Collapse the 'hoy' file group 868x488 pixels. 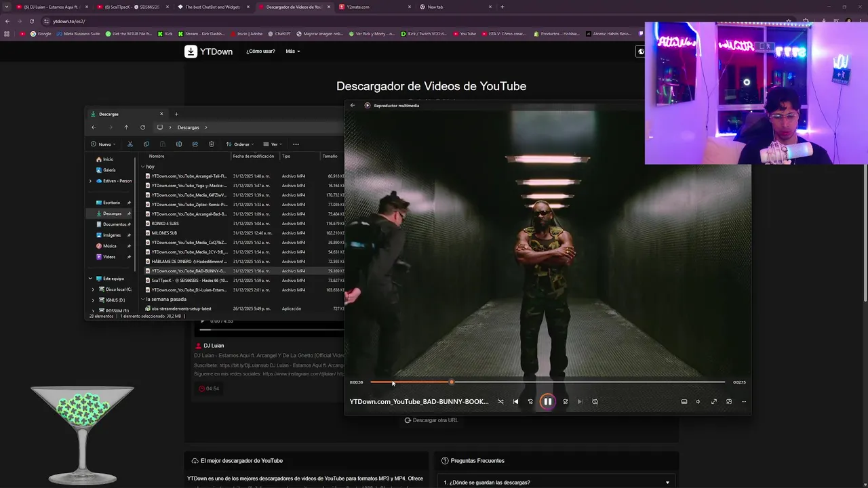pyautogui.click(x=142, y=167)
